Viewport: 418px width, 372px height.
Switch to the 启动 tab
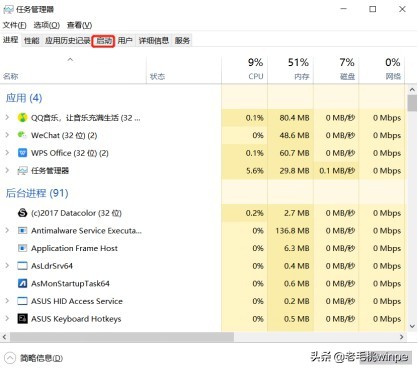(104, 41)
